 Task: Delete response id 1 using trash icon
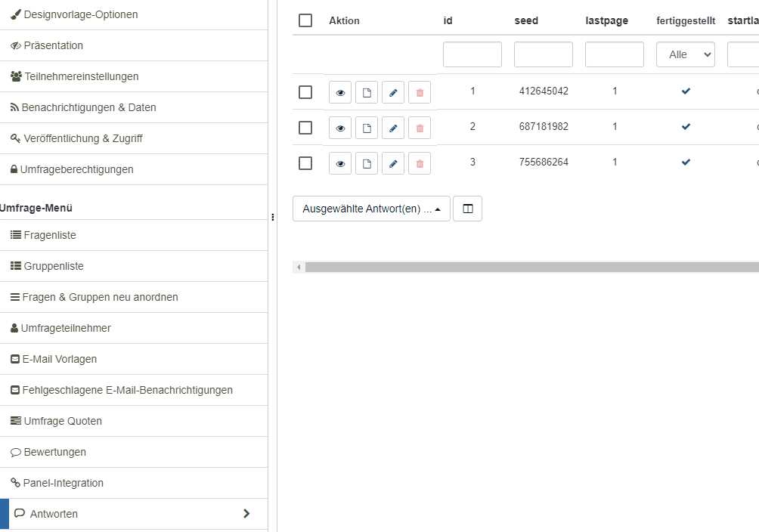point(420,92)
